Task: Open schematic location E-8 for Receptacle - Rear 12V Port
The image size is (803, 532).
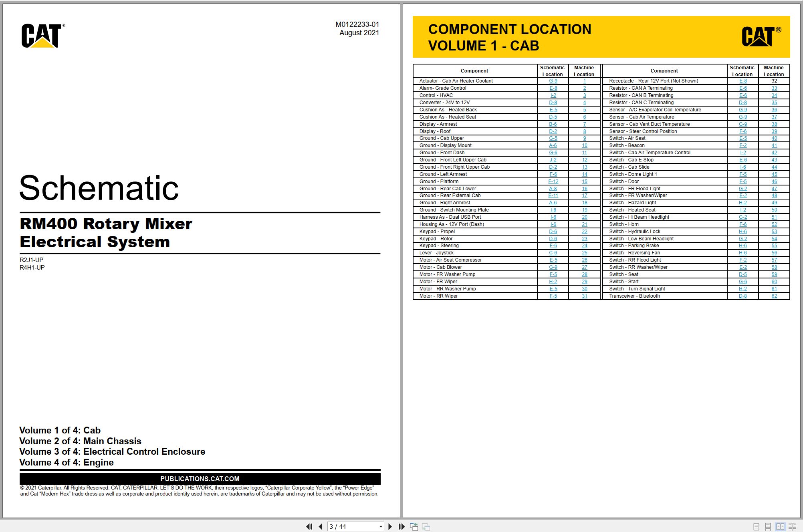Action: coord(743,81)
